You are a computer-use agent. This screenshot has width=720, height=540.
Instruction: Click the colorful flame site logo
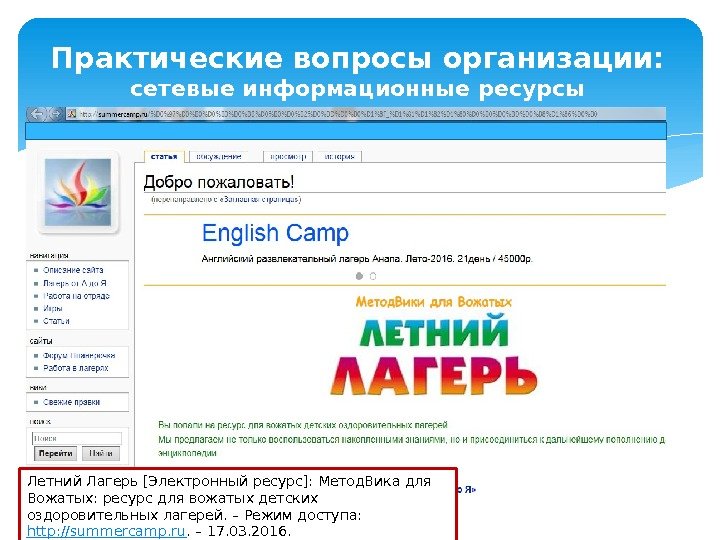78,192
